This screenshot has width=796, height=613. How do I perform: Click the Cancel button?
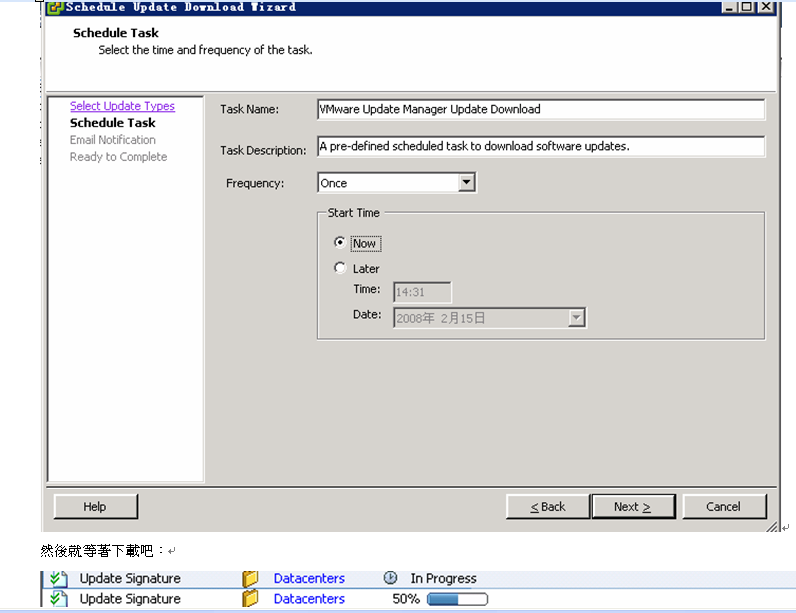[724, 506]
